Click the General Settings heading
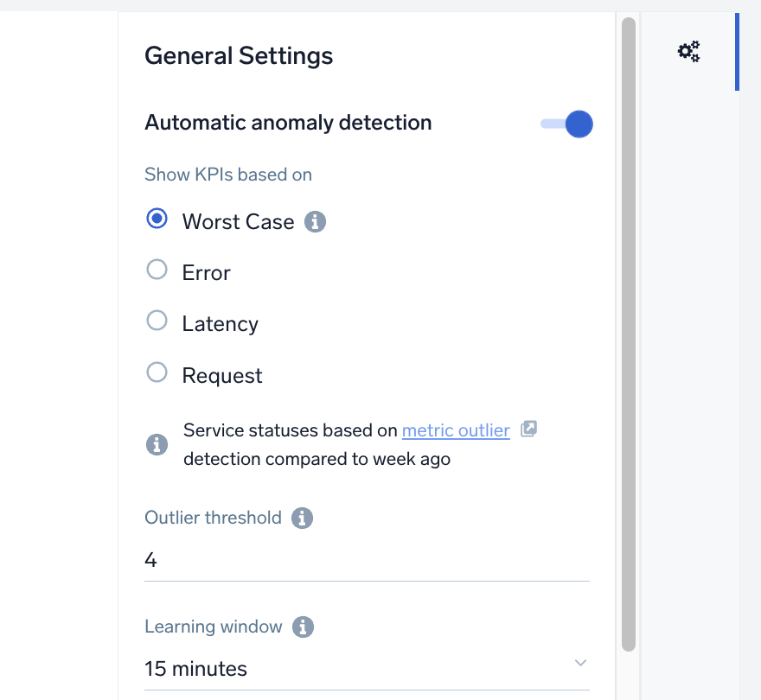The image size is (761, 700). point(239,55)
